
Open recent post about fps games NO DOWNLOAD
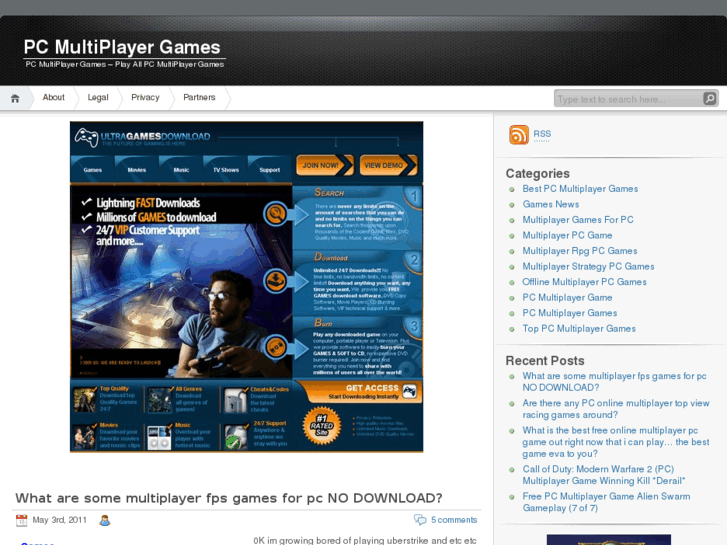click(614, 382)
